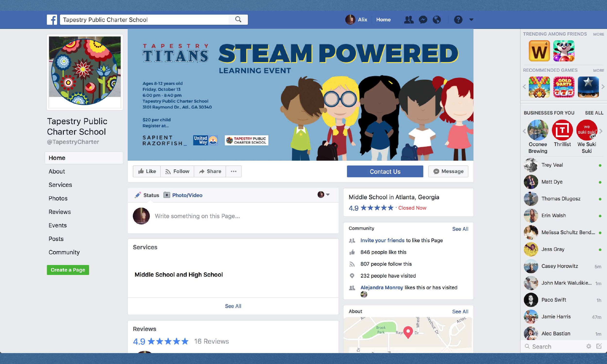This screenshot has height=364, width=607.
Task: Expand the account dropdown arrow in top bar
Action: tap(471, 20)
